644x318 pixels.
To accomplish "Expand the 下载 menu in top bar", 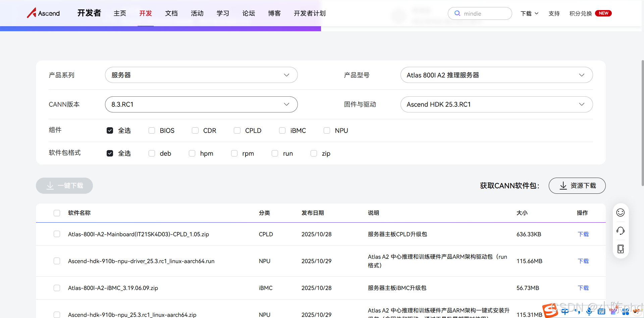I will point(529,13).
